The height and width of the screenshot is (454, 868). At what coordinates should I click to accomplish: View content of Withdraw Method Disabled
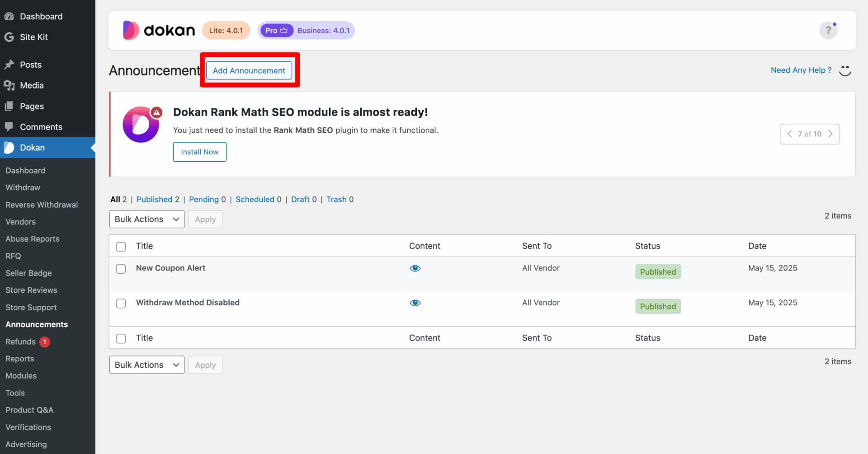click(415, 303)
